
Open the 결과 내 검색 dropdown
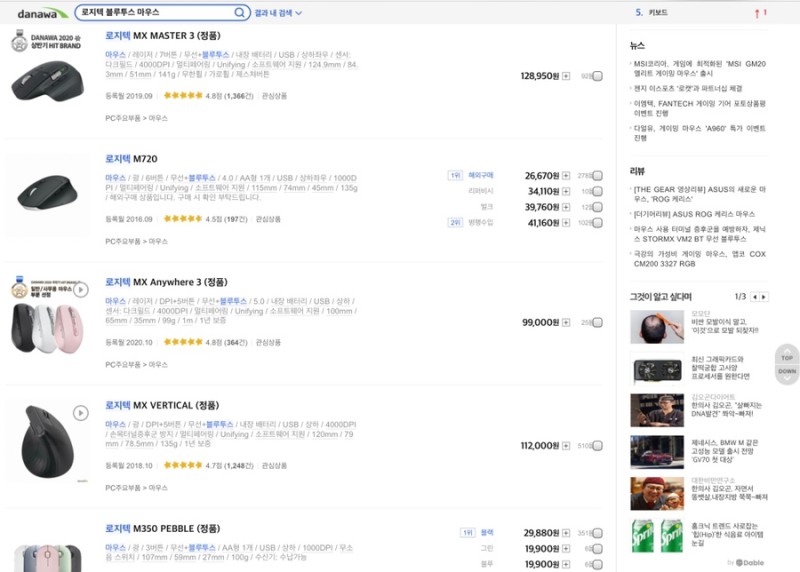click(x=278, y=13)
